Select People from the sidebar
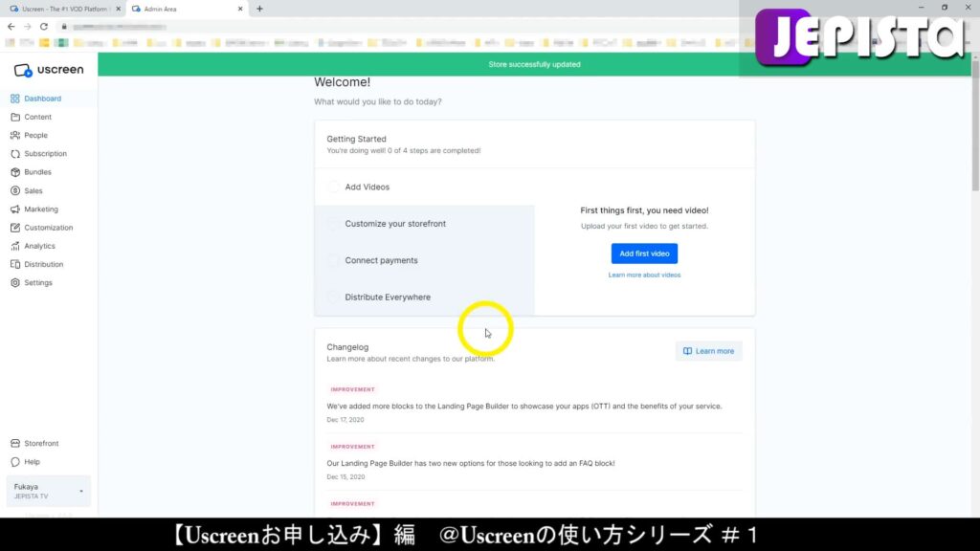980x551 pixels. click(33, 135)
